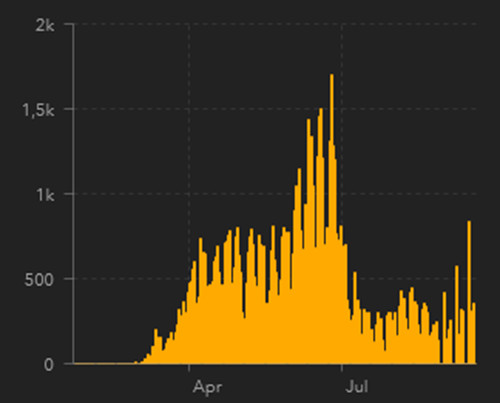Click the Apr x-axis label

pos(207,388)
